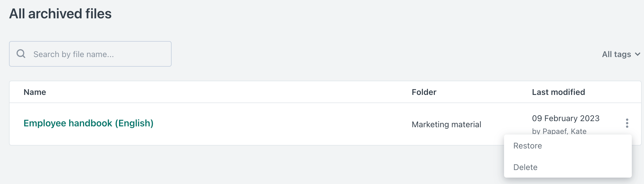Image resolution: width=644 pixels, height=184 pixels.
Task: Click the blank page area below the file table
Action: click(232, 166)
